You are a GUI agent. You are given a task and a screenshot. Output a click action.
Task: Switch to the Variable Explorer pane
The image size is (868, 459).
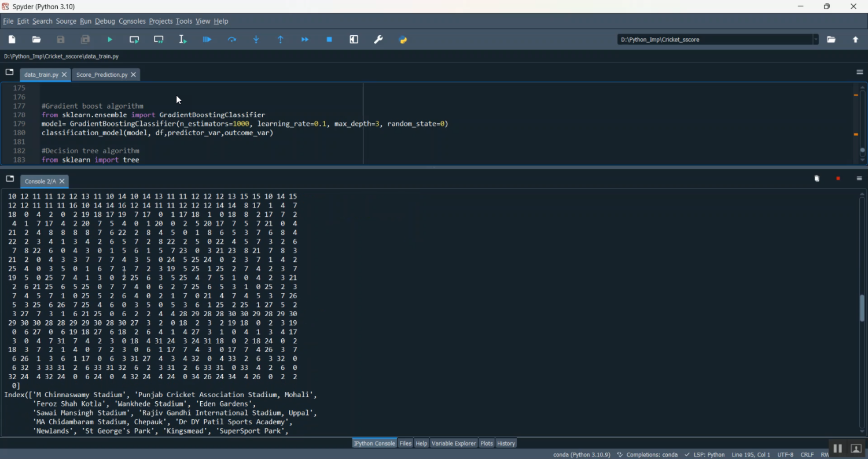point(453,443)
